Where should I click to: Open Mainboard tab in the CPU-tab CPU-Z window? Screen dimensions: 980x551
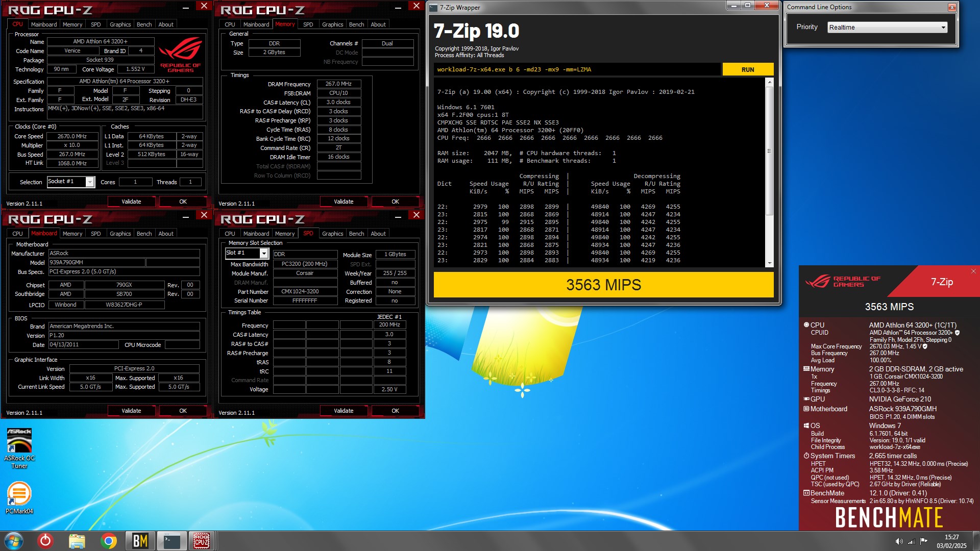44,24
